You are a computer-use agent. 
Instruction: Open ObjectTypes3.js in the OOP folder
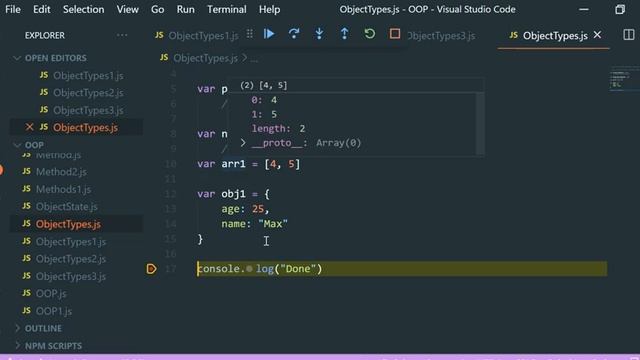click(71, 276)
